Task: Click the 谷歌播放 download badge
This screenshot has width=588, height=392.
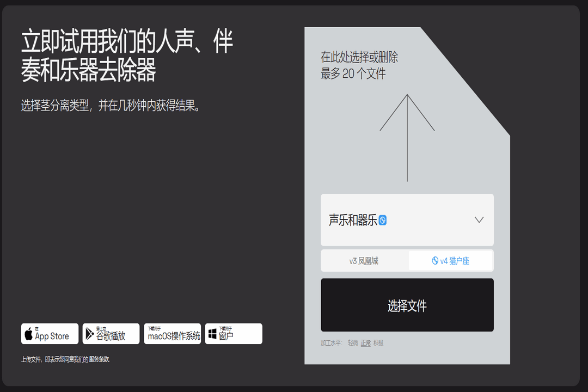Action: click(111, 334)
